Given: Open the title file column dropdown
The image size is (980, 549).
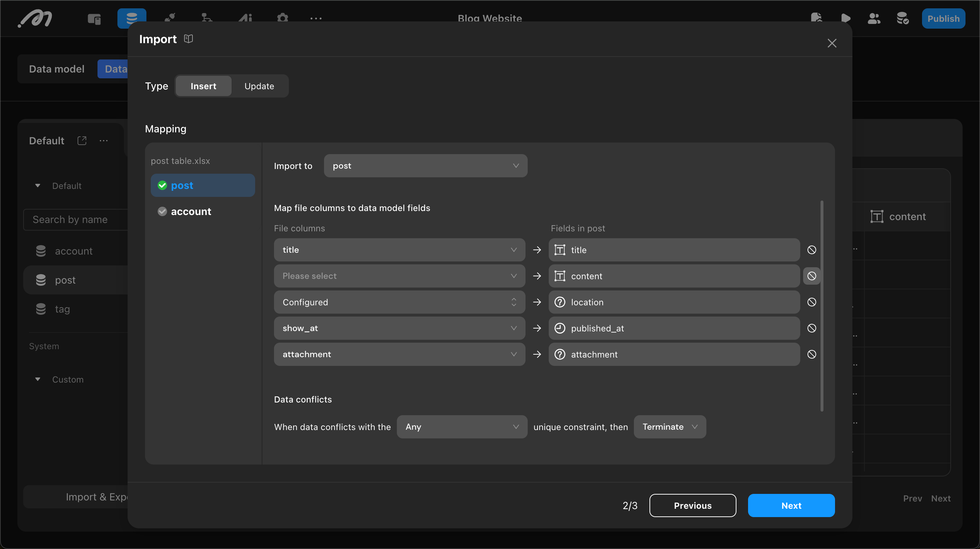Looking at the screenshot, I should [x=399, y=250].
